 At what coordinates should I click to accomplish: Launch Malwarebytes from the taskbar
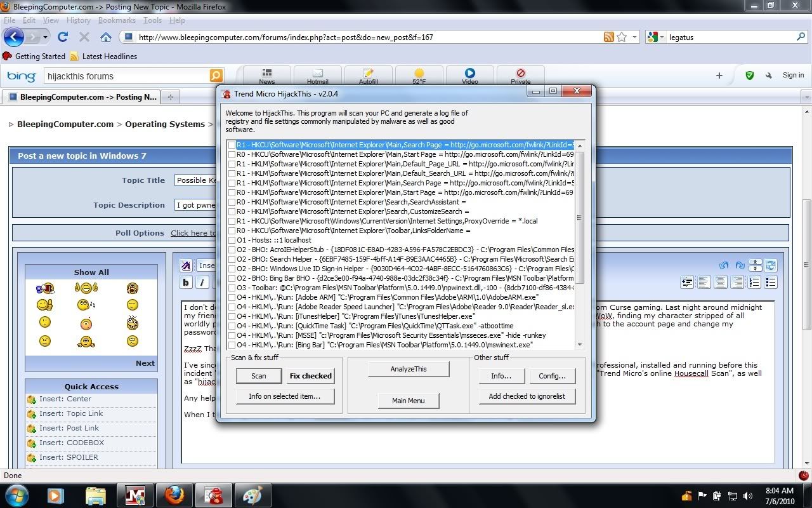(x=134, y=495)
